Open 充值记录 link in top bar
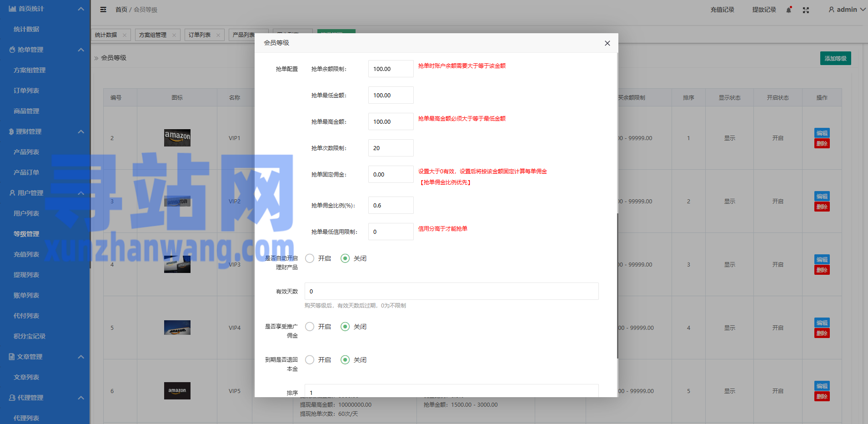868x424 pixels. (722, 10)
